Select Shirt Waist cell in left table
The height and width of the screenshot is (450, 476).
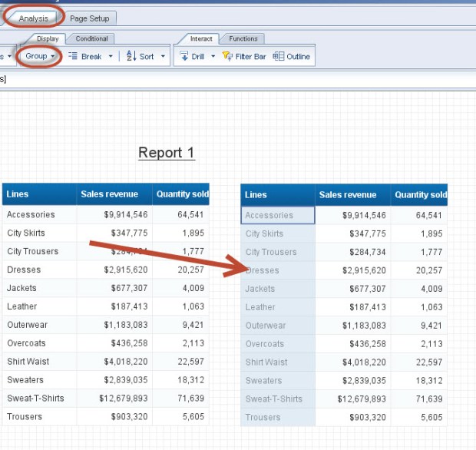click(x=39, y=362)
